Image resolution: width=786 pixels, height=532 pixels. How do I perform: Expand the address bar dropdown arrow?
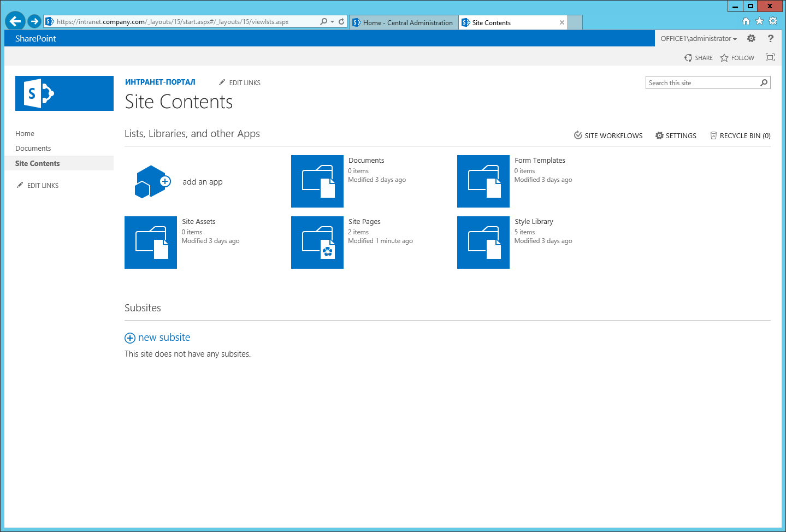point(332,22)
